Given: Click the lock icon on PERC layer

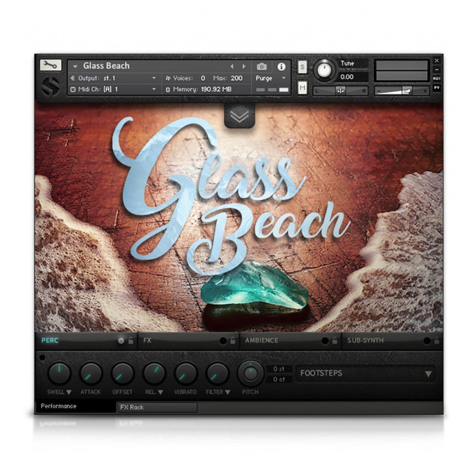Looking at the screenshot, I should 130,341.
